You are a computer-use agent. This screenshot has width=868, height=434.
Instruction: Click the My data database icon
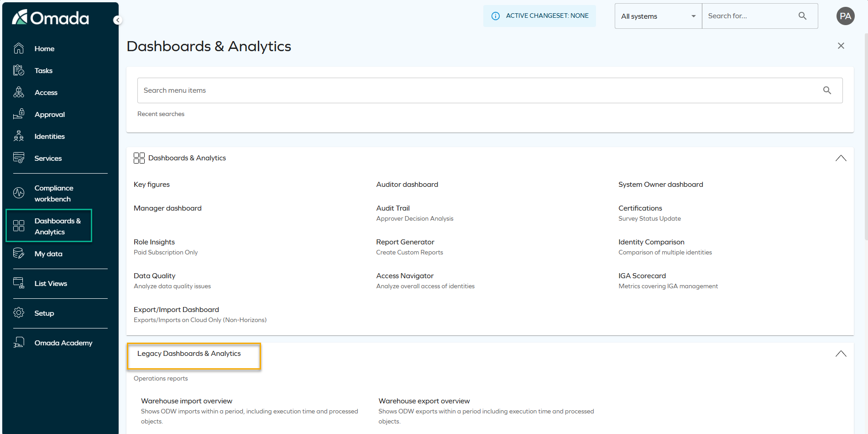point(19,253)
